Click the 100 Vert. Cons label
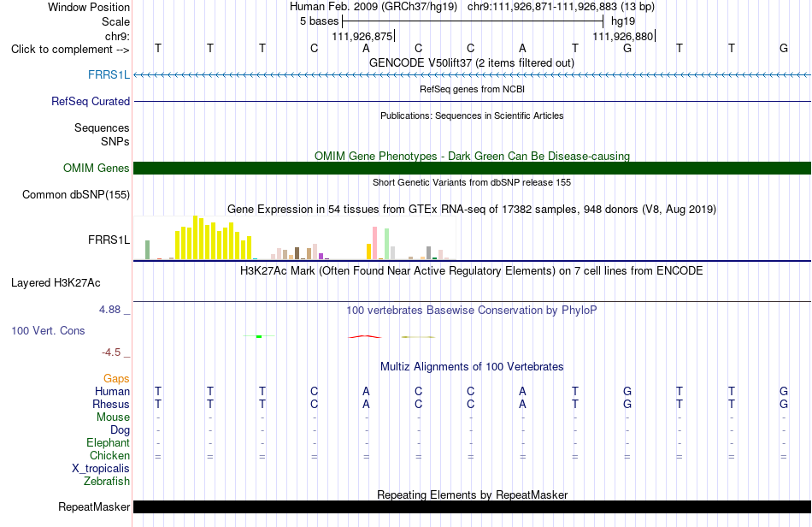 48,330
